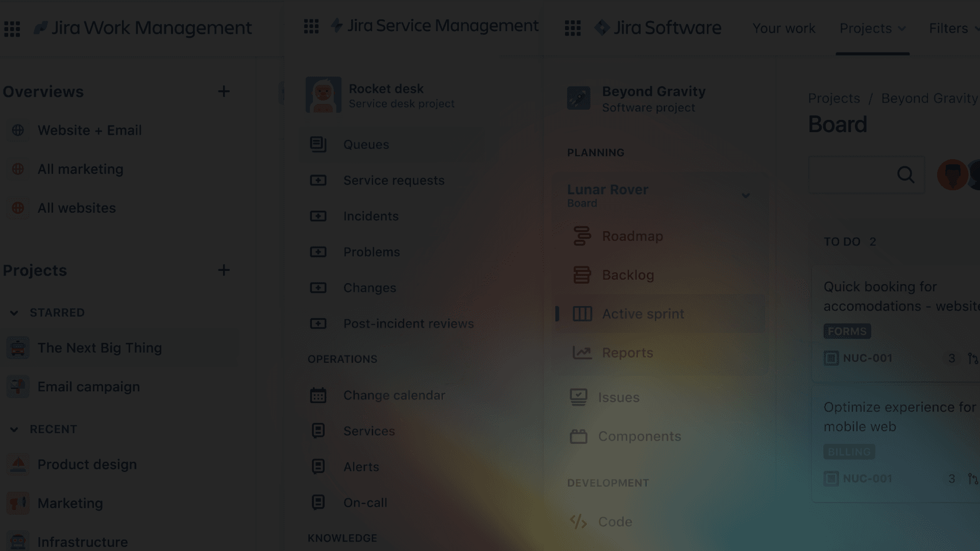
Task: Open the Code page
Action: pos(615,521)
